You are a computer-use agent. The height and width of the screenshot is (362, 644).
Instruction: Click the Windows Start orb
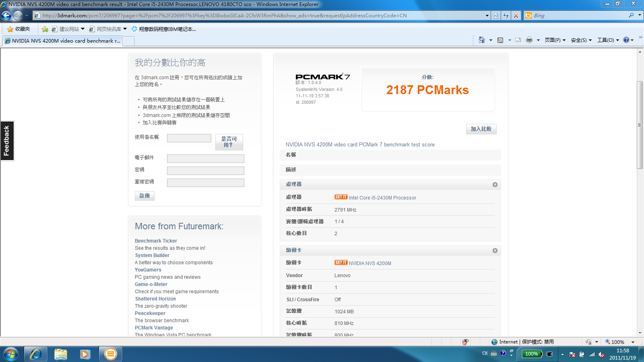tap(10, 354)
